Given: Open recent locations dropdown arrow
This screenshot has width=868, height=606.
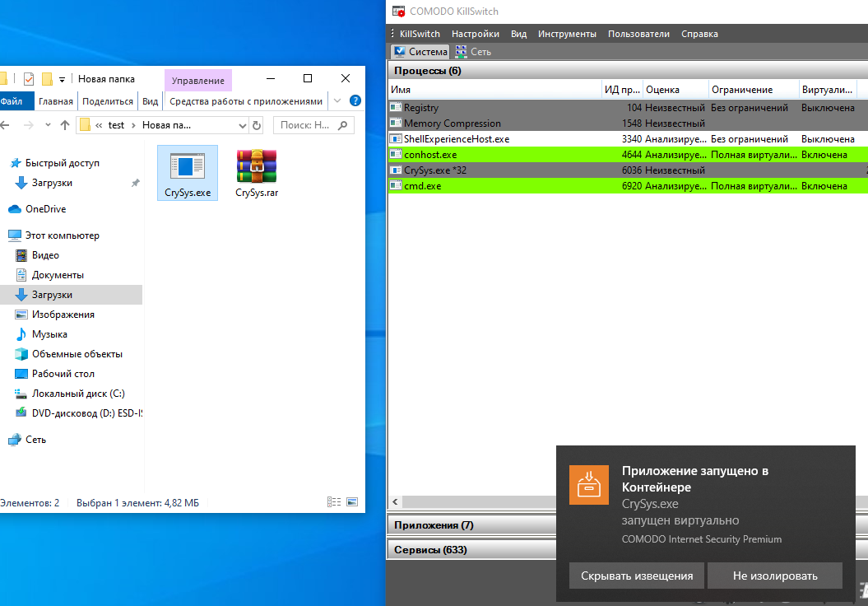Looking at the screenshot, I should (49, 125).
